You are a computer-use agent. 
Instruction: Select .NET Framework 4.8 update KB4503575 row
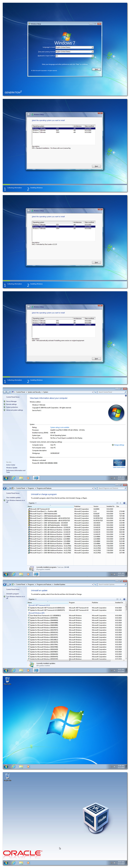76,610
